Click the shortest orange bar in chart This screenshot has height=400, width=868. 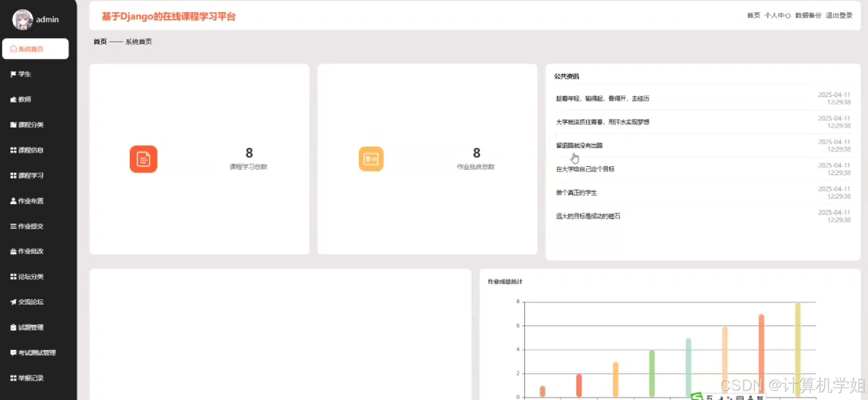coord(542,391)
